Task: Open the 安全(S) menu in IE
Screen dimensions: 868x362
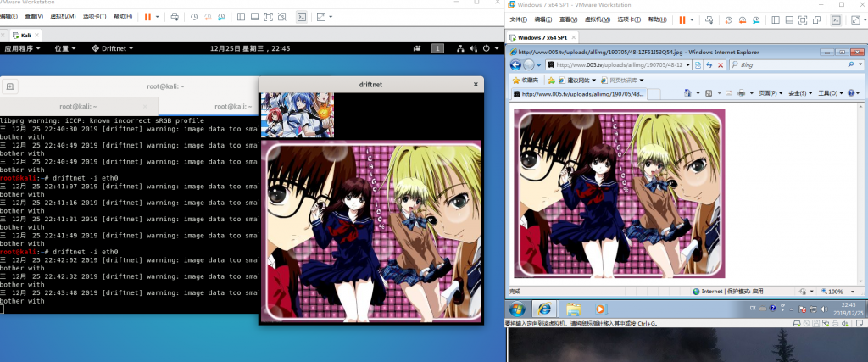Action: (800, 93)
